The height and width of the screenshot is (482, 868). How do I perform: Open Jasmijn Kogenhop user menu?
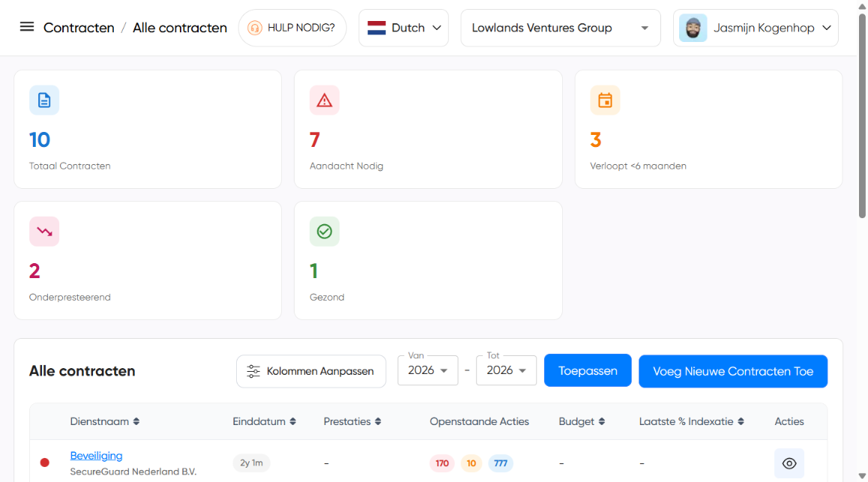(x=755, y=28)
